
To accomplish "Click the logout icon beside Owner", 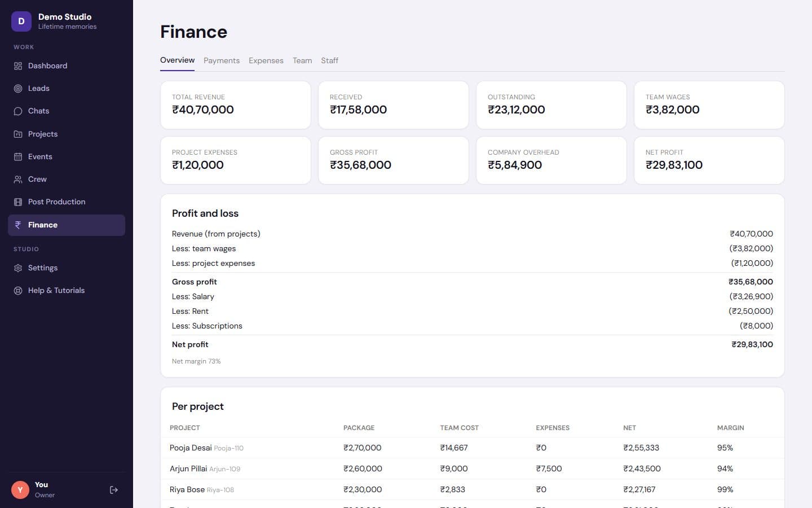I will tap(114, 490).
